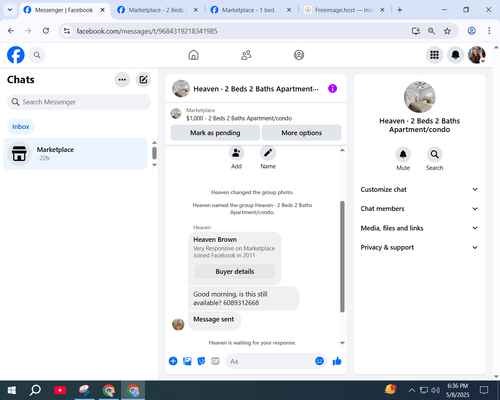This screenshot has height=400, width=500.
Task: Expand Privacy & support section
Action: [419, 247]
